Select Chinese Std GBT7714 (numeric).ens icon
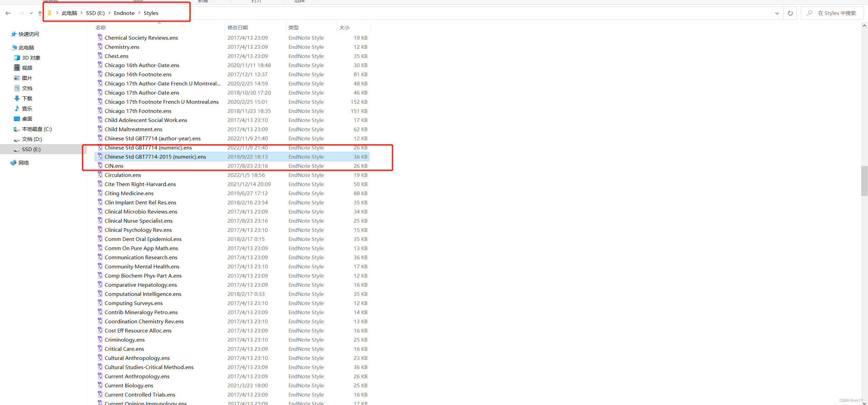Screen dimensions: 868x405 coord(100,147)
